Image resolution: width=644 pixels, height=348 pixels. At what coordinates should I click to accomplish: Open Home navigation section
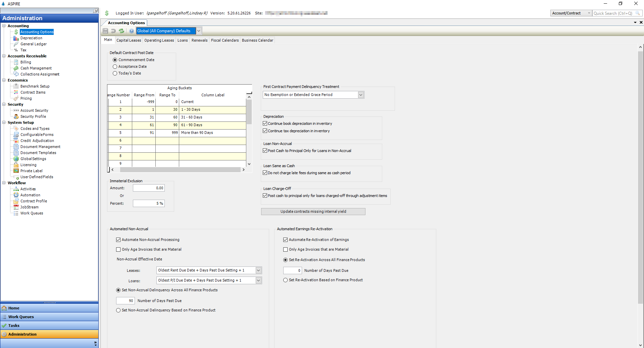(49, 308)
